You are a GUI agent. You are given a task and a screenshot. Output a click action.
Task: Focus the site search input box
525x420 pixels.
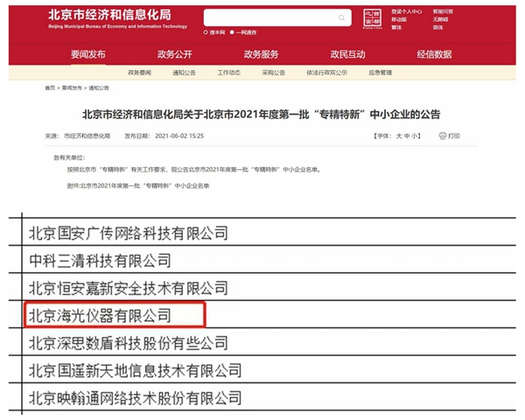point(277,17)
